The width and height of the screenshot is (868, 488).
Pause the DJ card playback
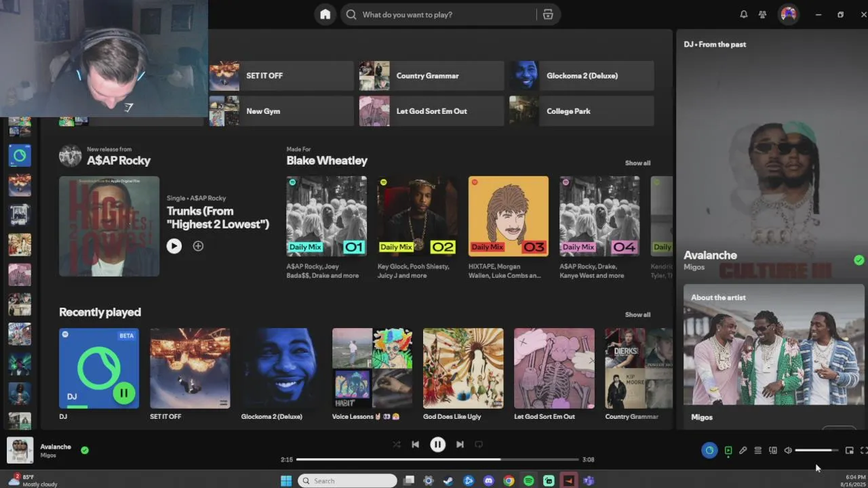click(x=124, y=393)
